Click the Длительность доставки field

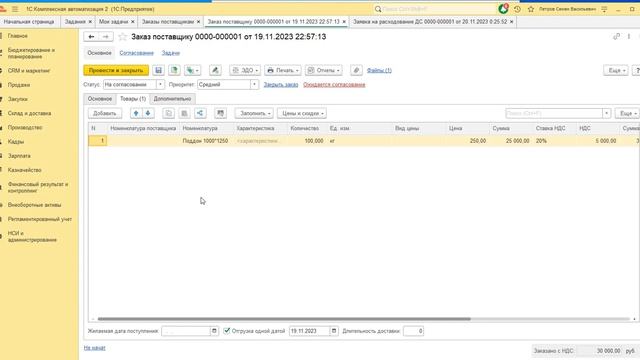tap(413, 331)
